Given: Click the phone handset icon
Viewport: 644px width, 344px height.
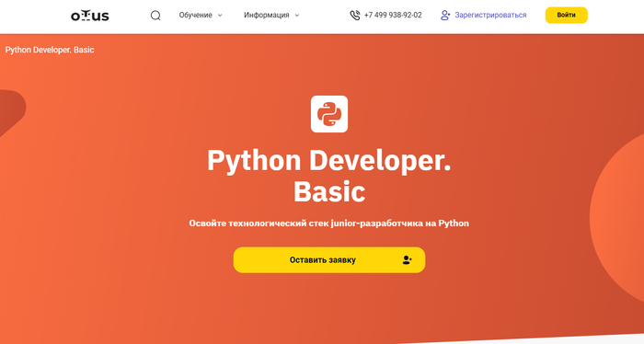Looking at the screenshot, I should pos(355,16).
